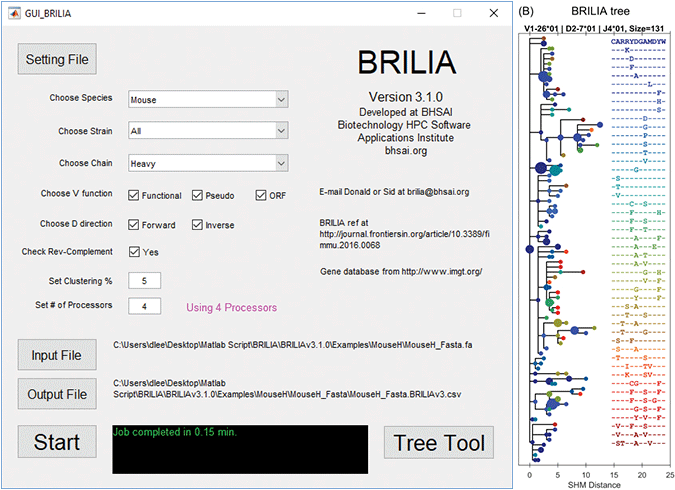Image resolution: width=675 pixels, height=490 pixels.
Task: Toggle the Check Rev-Complement Yes checkbox
Action: coord(134,252)
